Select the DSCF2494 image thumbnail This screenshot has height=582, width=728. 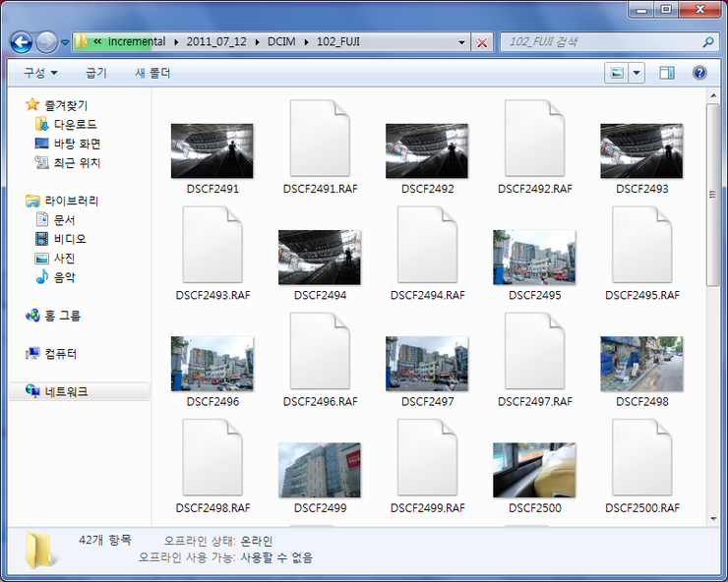tap(320, 258)
